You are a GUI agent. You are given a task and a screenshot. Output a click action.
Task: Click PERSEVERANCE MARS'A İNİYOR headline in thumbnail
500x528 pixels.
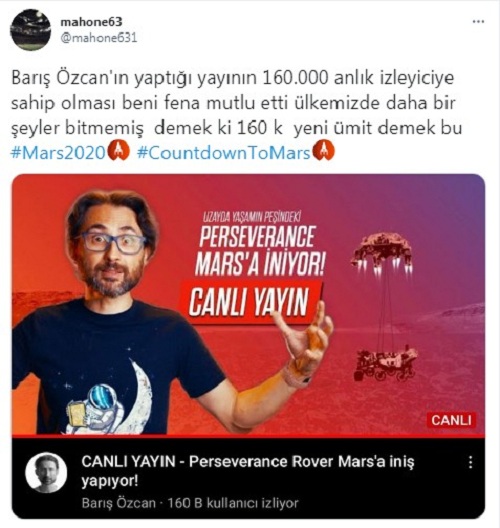click(259, 250)
